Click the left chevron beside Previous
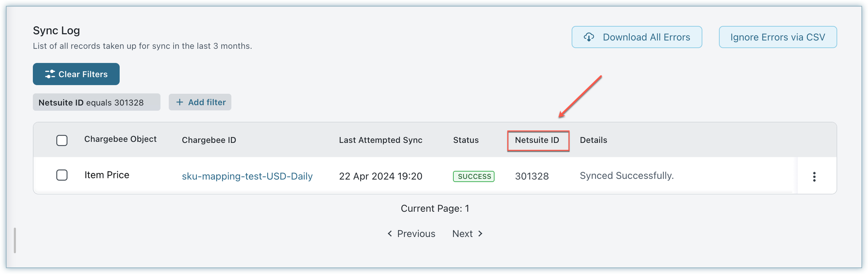The height and width of the screenshot is (274, 868). click(x=390, y=234)
